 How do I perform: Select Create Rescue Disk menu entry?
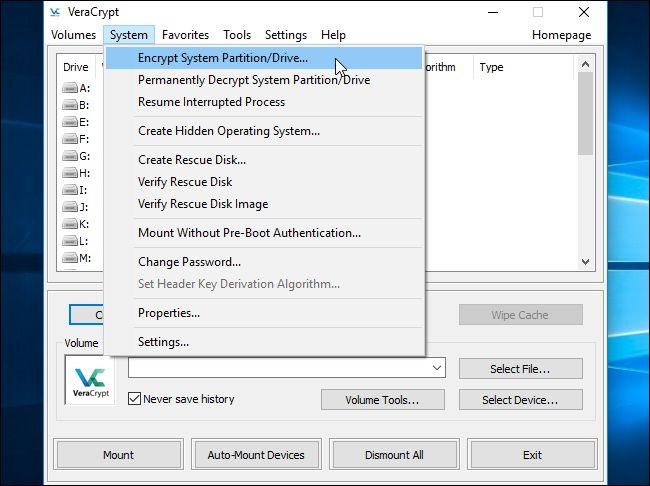click(x=192, y=160)
